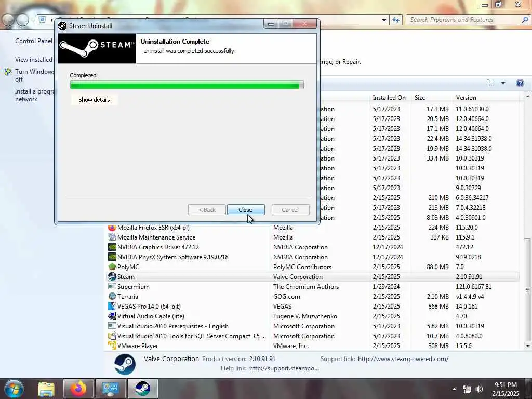Image resolution: width=532 pixels, height=399 pixels.
Task: Open the volume speaker icon in tray
Action: point(479,389)
